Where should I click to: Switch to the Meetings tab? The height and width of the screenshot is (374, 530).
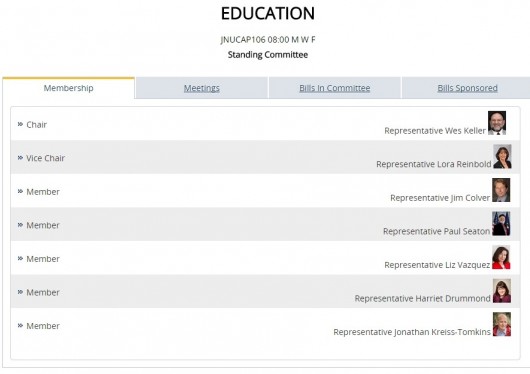(202, 88)
